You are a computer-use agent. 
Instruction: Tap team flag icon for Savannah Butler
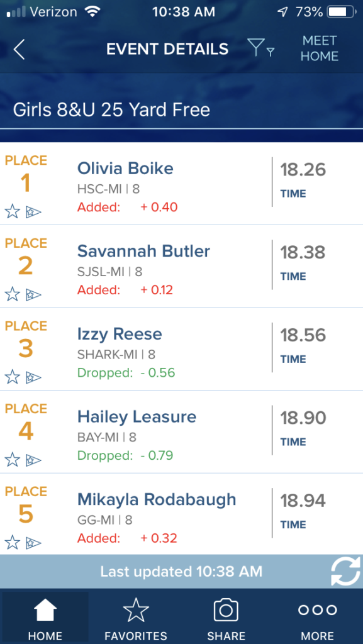pyautogui.click(x=33, y=294)
